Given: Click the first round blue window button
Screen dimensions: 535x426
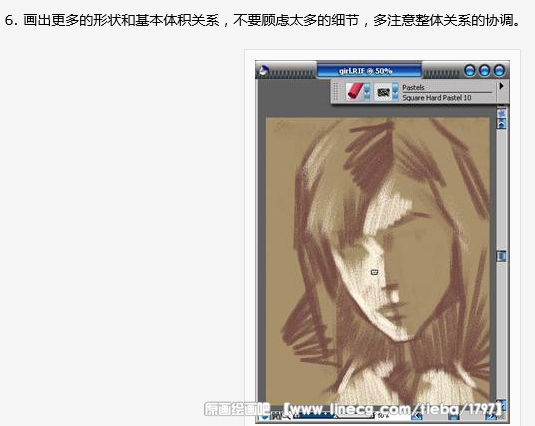Looking at the screenshot, I should 470,71.
